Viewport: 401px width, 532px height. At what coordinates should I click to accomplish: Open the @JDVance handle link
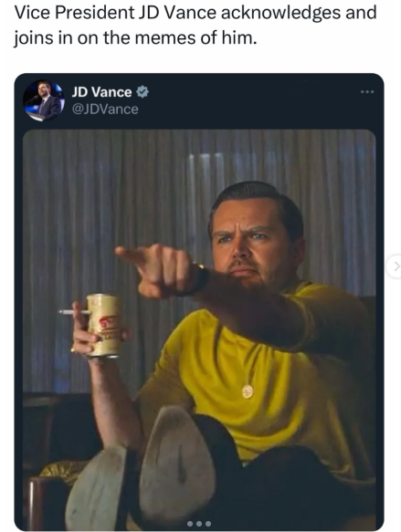105,110
